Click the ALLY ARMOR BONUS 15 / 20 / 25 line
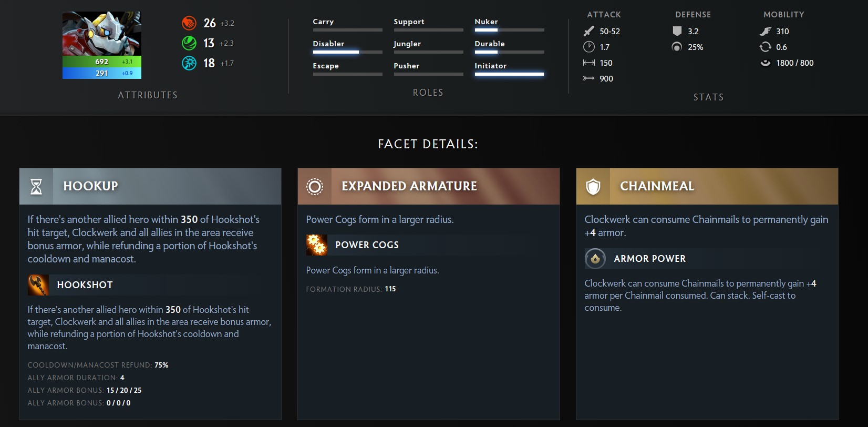The width and height of the screenshot is (868, 427). pyautogui.click(x=85, y=390)
